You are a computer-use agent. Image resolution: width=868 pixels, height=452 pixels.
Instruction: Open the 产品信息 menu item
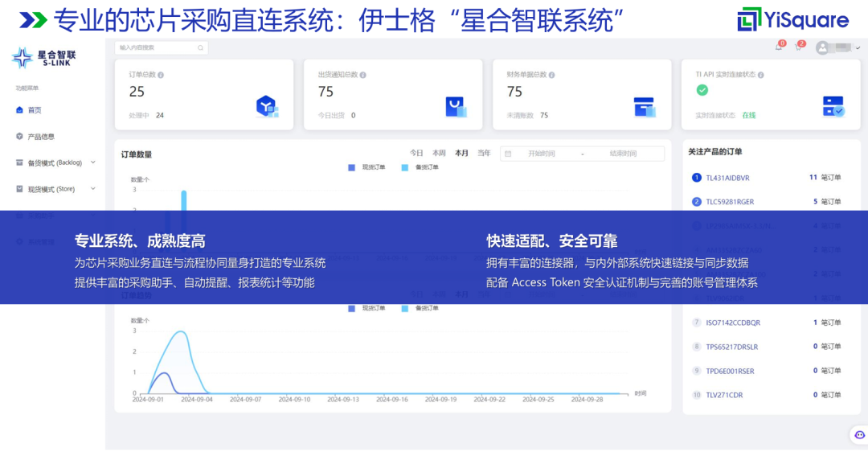(x=41, y=136)
